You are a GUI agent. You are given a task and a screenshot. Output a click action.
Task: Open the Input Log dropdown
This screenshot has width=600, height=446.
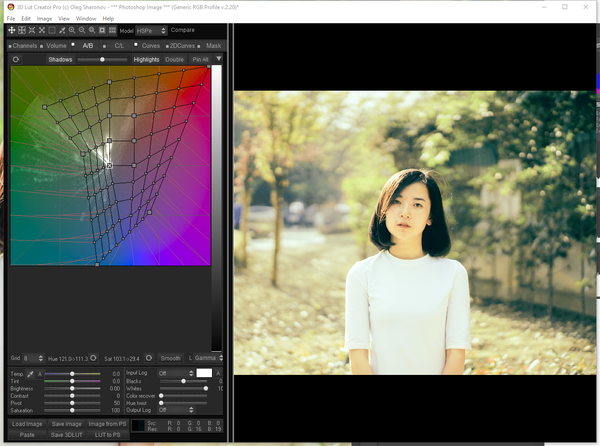pos(176,373)
